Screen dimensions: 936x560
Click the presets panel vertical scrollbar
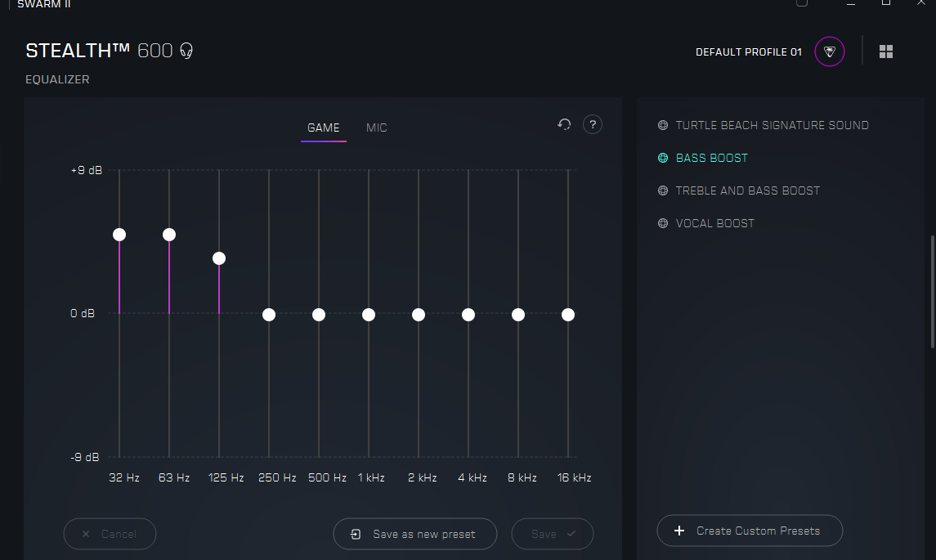(x=933, y=291)
